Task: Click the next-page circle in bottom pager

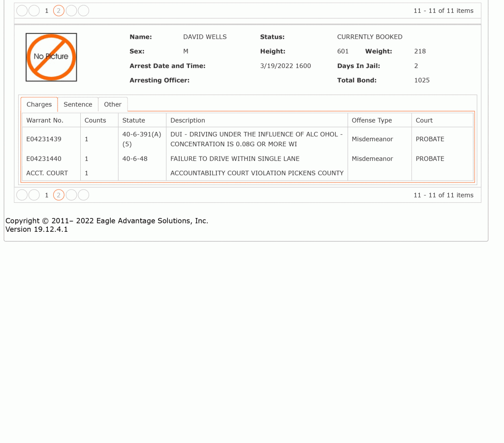Action: tap(71, 195)
